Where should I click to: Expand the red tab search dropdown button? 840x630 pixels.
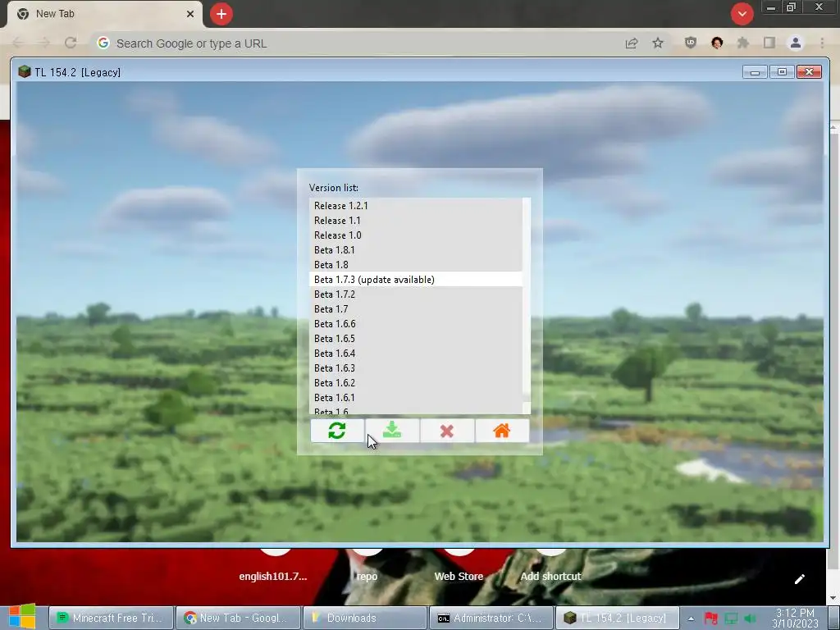click(742, 14)
